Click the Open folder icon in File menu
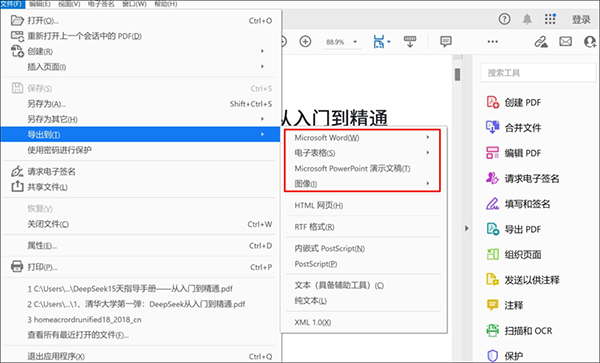This screenshot has width=600, height=363. [x=17, y=20]
